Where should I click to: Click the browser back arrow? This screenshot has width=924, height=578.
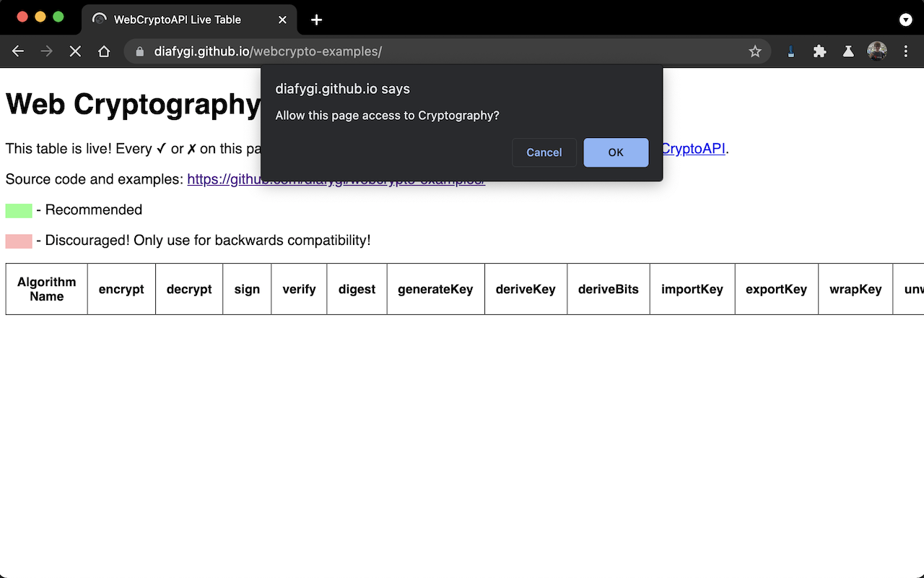point(18,51)
